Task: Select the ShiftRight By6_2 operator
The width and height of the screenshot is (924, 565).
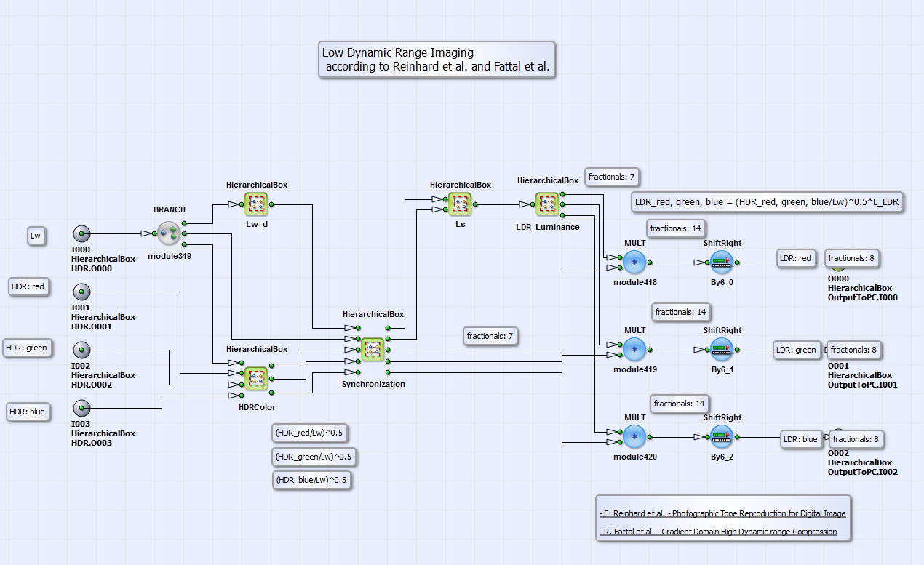Action: point(722,437)
